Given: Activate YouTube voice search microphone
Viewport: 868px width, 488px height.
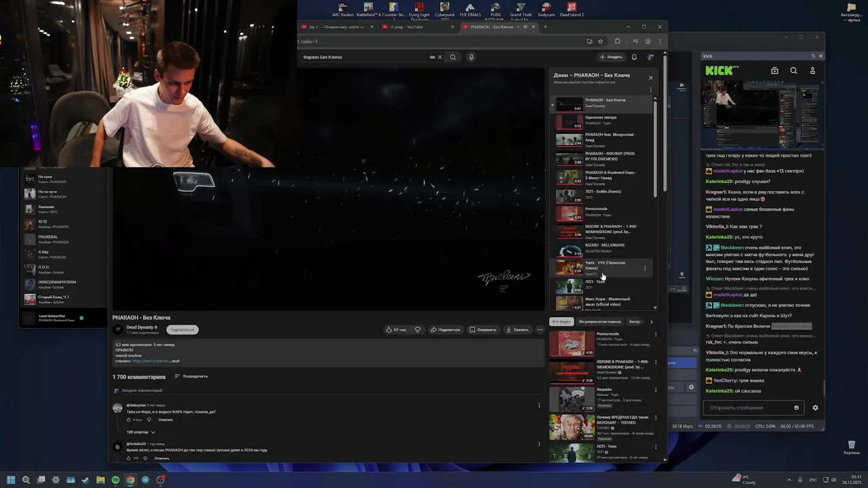Looking at the screenshot, I should point(471,57).
